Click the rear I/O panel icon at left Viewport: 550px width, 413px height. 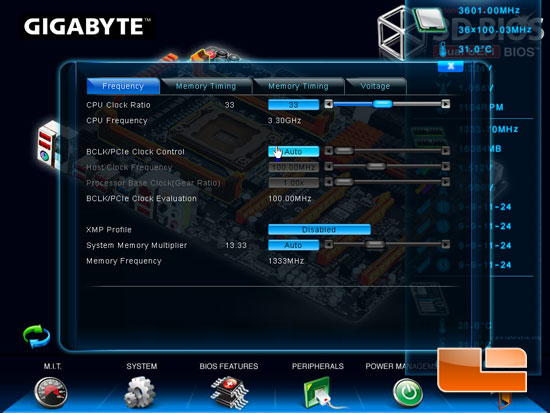click(x=49, y=146)
